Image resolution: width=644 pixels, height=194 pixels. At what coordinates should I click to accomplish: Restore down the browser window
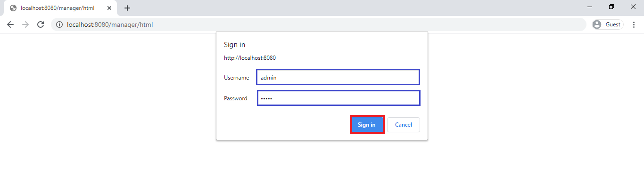tap(611, 7)
